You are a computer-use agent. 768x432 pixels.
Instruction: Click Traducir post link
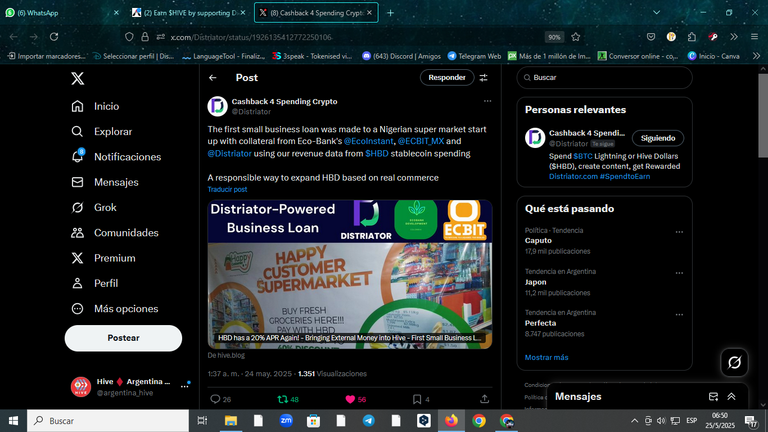point(227,190)
